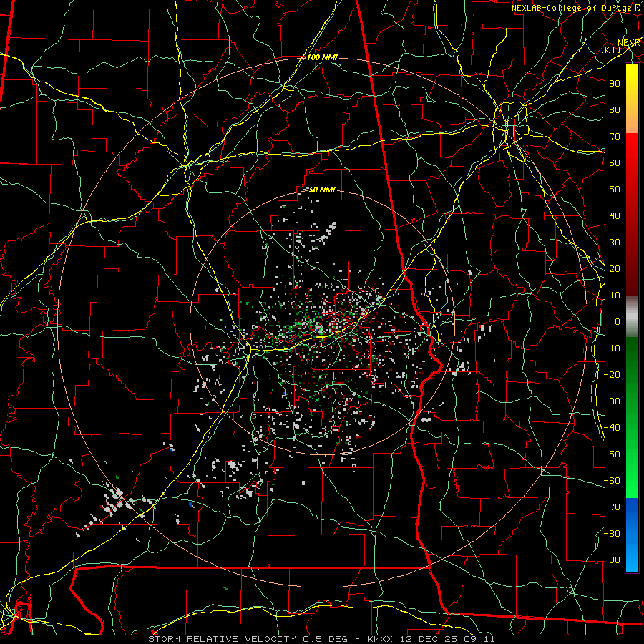Click the "-10" colorbar scale label
This screenshot has height=644, width=644.
point(612,348)
